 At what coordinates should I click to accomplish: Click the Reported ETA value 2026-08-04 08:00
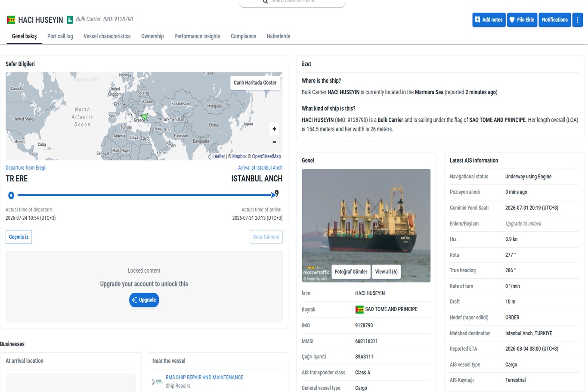[532, 349]
